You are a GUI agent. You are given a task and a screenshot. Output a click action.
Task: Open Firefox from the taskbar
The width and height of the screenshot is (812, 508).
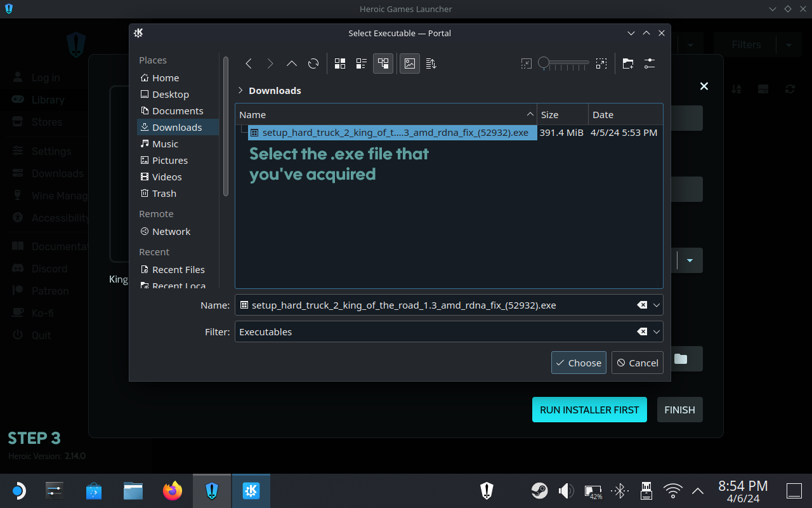[x=172, y=491]
